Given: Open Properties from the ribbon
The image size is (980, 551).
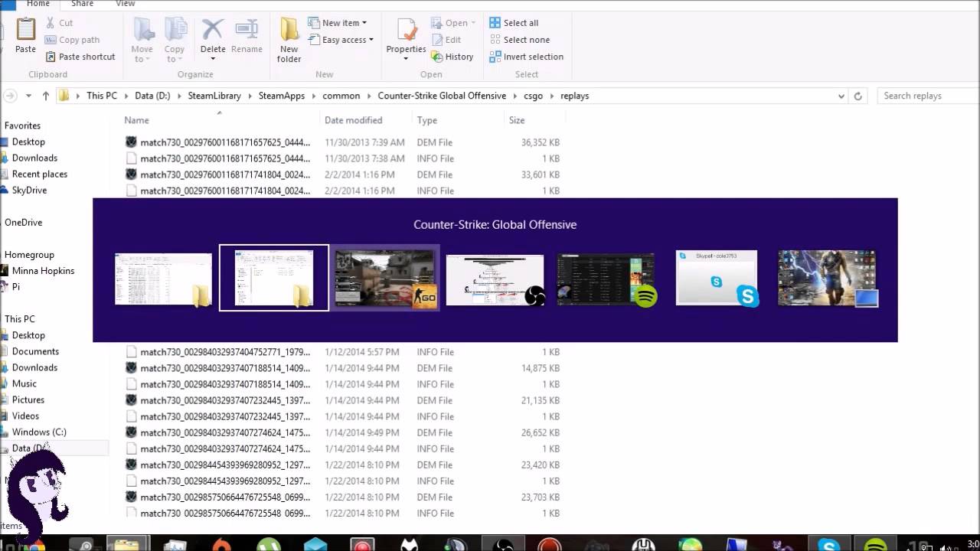Looking at the screenshot, I should [406, 38].
